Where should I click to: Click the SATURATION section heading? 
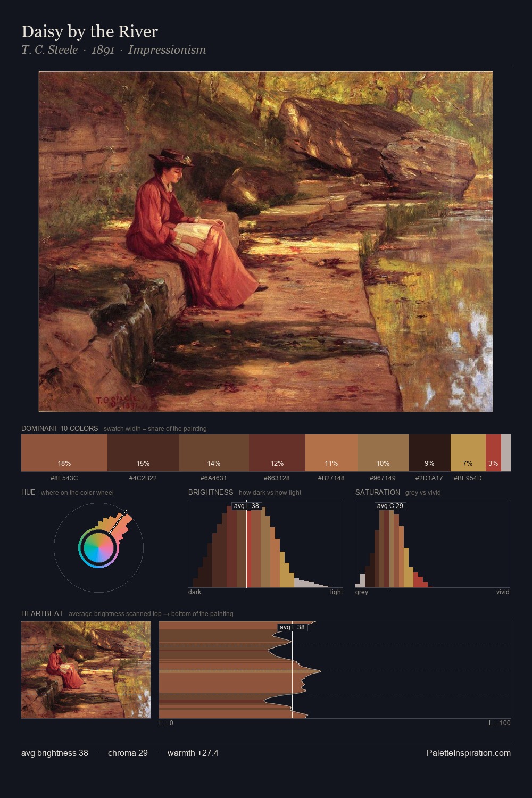coord(378,492)
